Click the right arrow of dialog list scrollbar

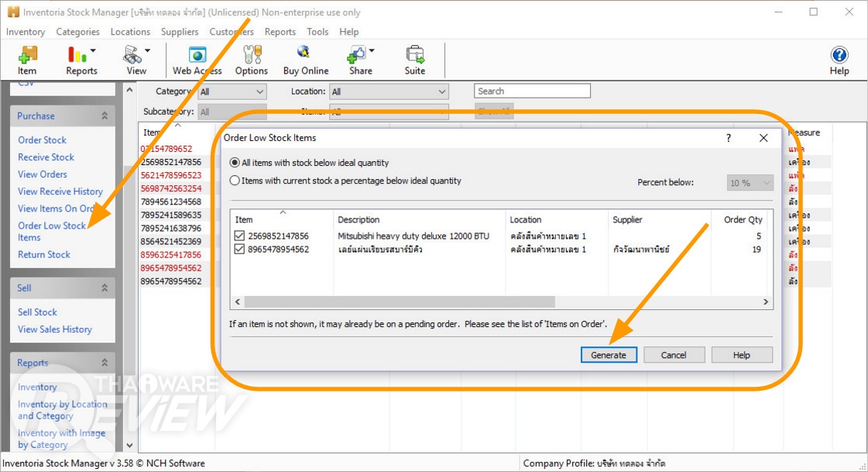coord(766,302)
